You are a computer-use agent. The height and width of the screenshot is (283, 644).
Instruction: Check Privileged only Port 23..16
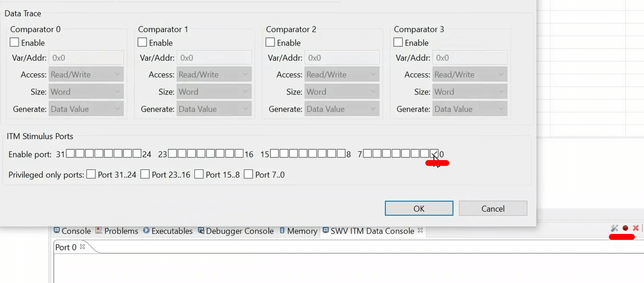[x=145, y=175]
